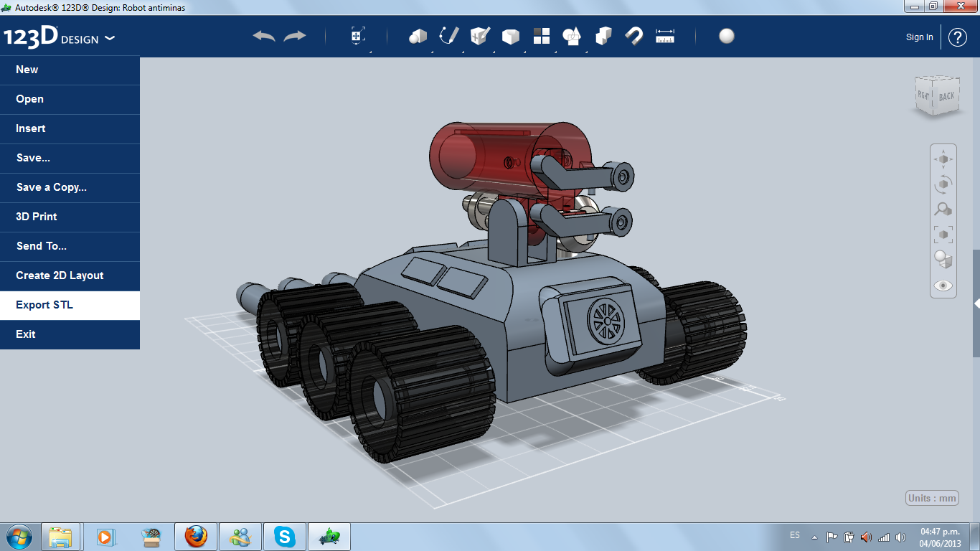Viewport: 980px width, 551px height.
Task: Click the ES language indicator
Action: coord(795,535)
